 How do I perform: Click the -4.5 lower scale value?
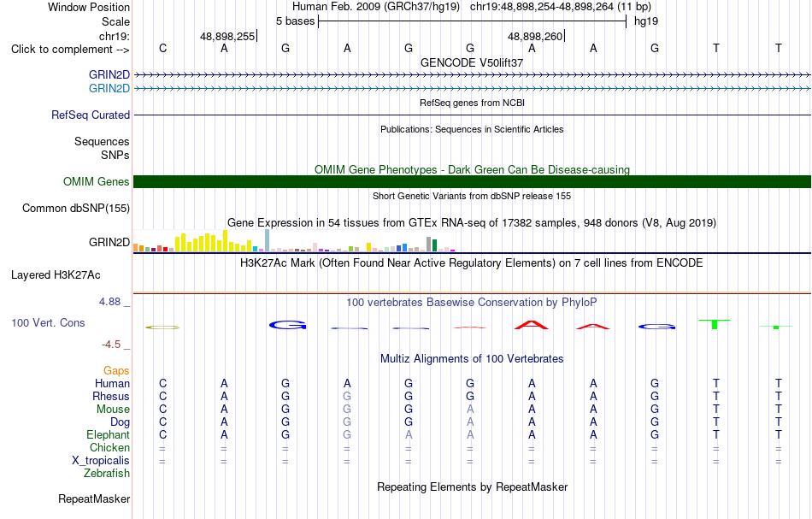(111, 345)
